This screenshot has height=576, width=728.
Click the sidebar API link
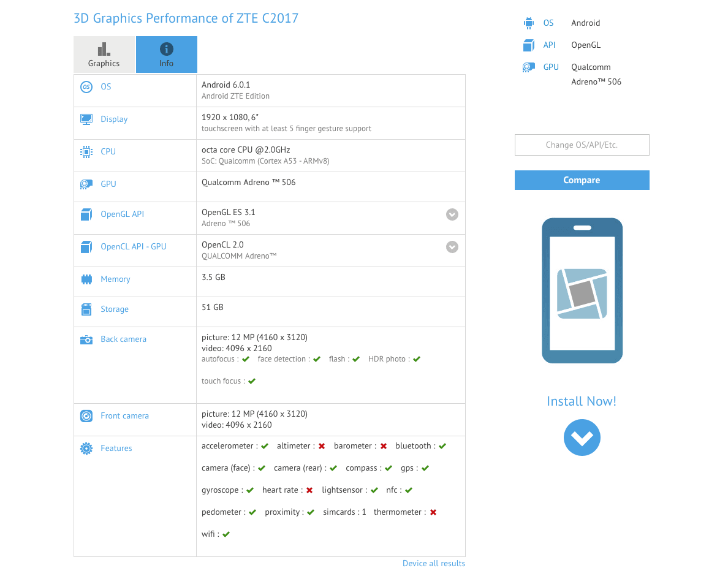pyautogui.click(x=549, y=45)
